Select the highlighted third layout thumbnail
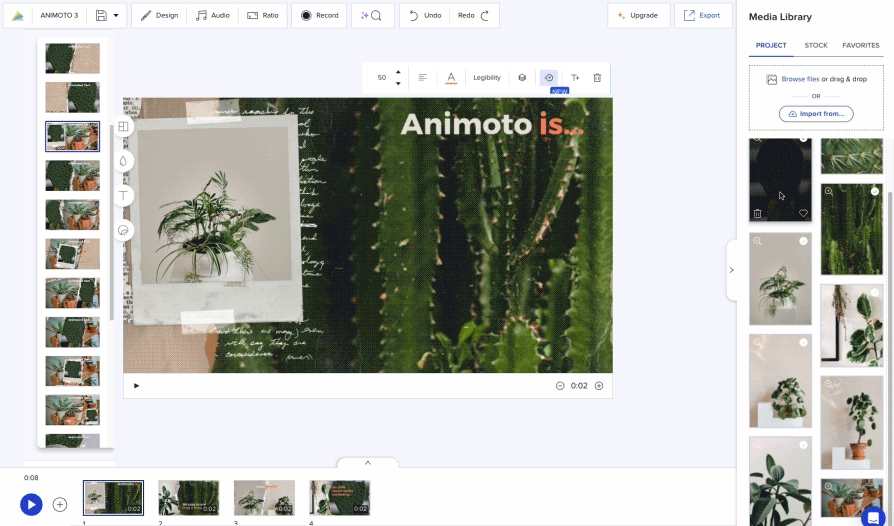Viewport: 894px width, 526px height. tap(72, 137)
